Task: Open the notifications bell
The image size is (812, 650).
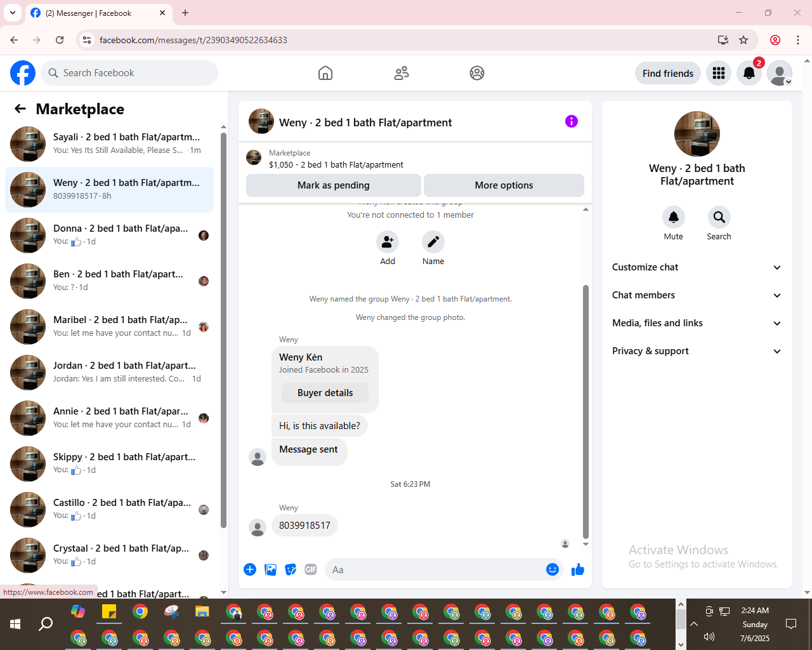Action: pyautogui.click(x=749, y=73)
